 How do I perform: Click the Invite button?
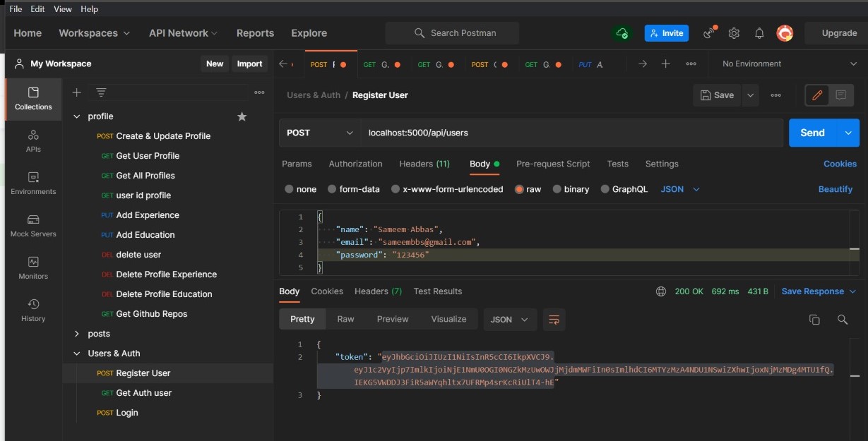tap(666, 33)
